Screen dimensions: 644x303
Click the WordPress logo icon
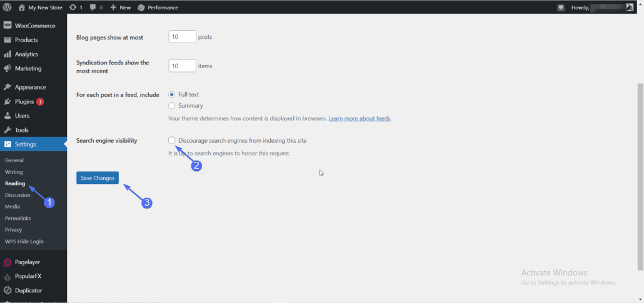pos(7,8)
